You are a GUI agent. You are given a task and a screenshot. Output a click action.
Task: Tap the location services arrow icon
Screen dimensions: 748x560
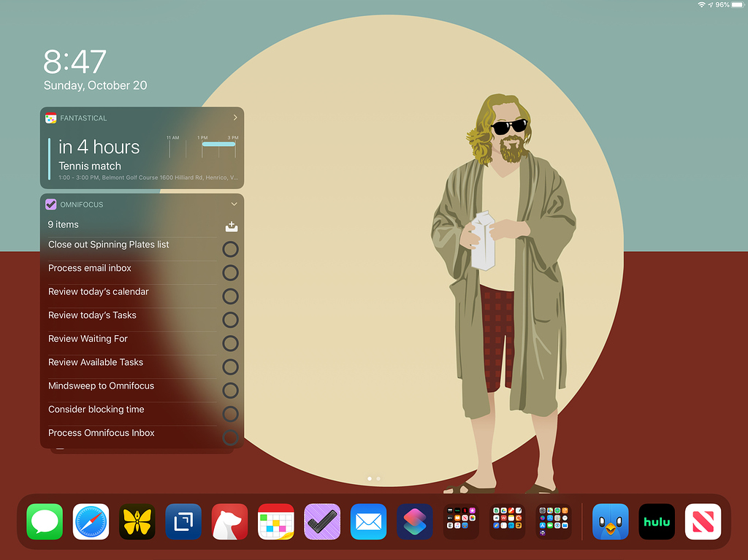tap(710, 5)
